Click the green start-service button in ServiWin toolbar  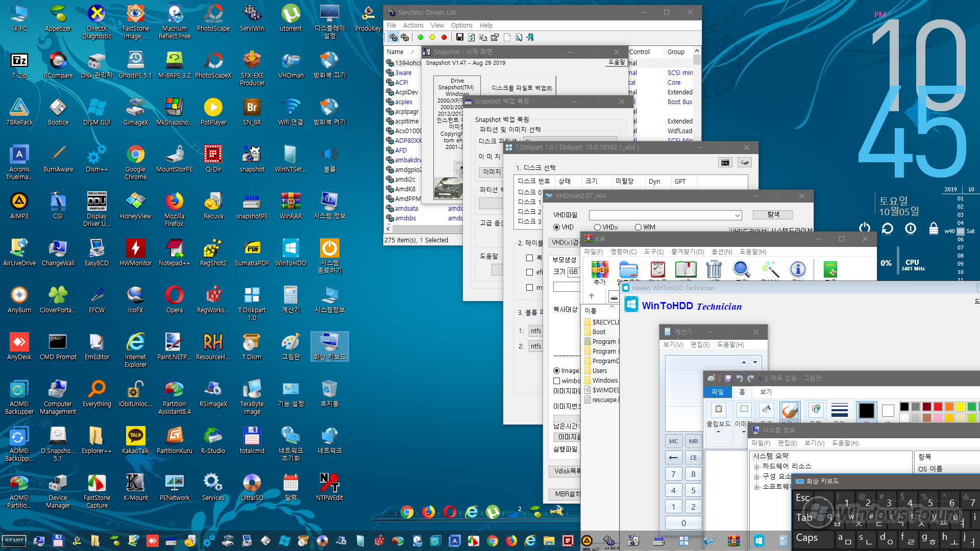(x=421, y=37)
